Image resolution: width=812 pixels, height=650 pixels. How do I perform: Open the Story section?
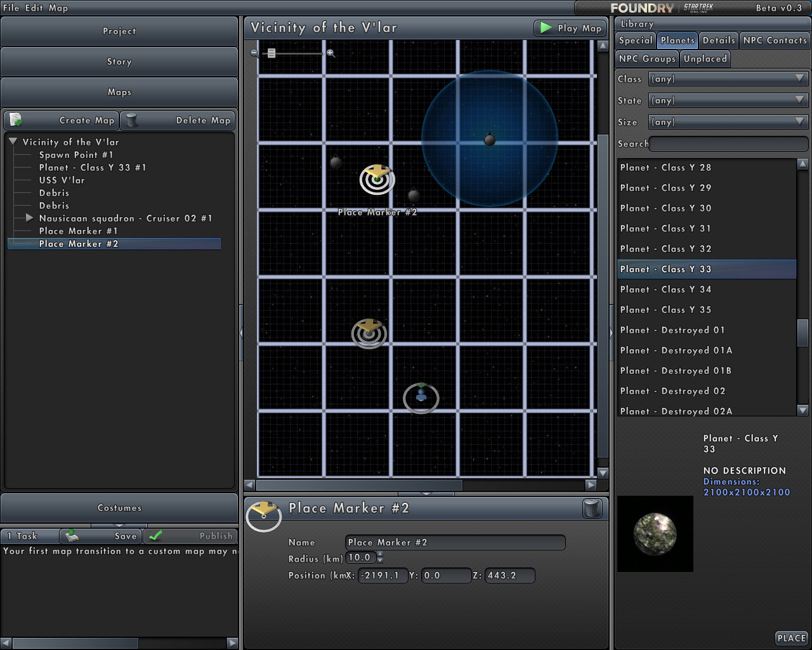119,62
